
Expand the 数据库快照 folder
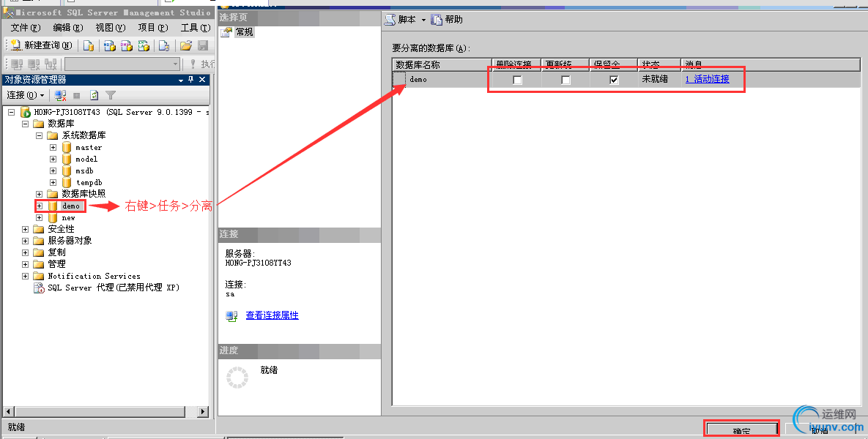tap(40, 194)
